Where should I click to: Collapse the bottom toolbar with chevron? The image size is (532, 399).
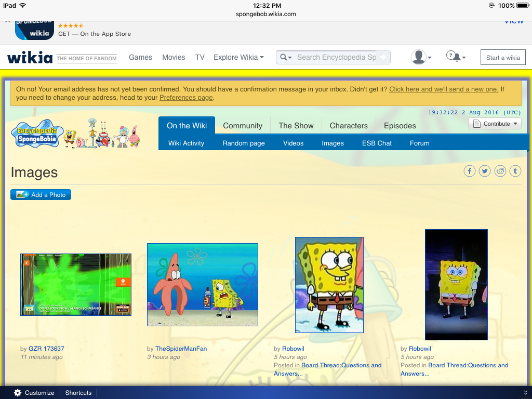525,393
